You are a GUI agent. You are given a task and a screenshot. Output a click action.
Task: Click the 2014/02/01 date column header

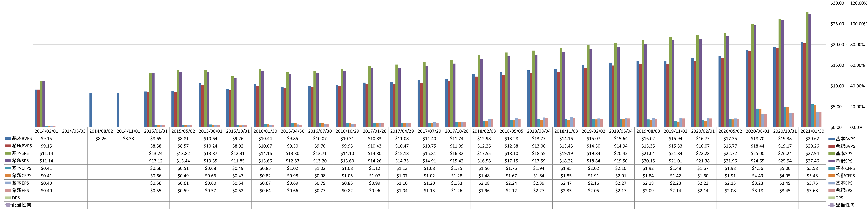(x=47, y=131)
